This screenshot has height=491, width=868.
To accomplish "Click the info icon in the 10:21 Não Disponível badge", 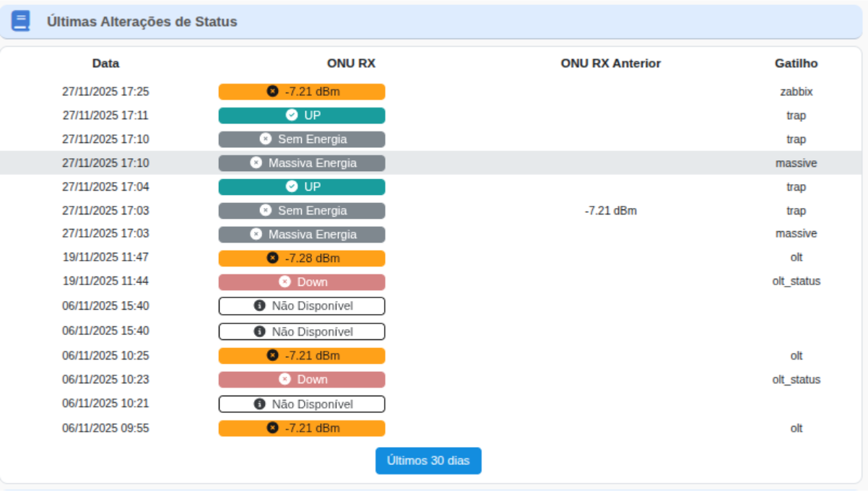I will coord(259,404).
